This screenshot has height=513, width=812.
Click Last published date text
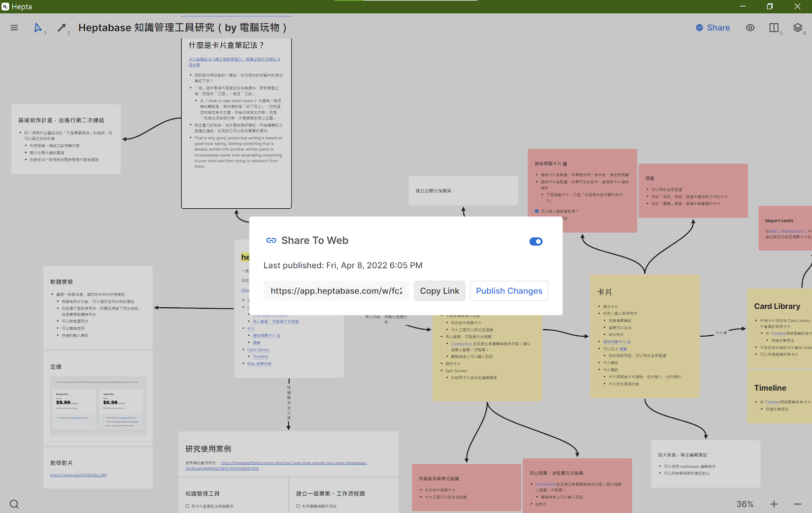343,266
